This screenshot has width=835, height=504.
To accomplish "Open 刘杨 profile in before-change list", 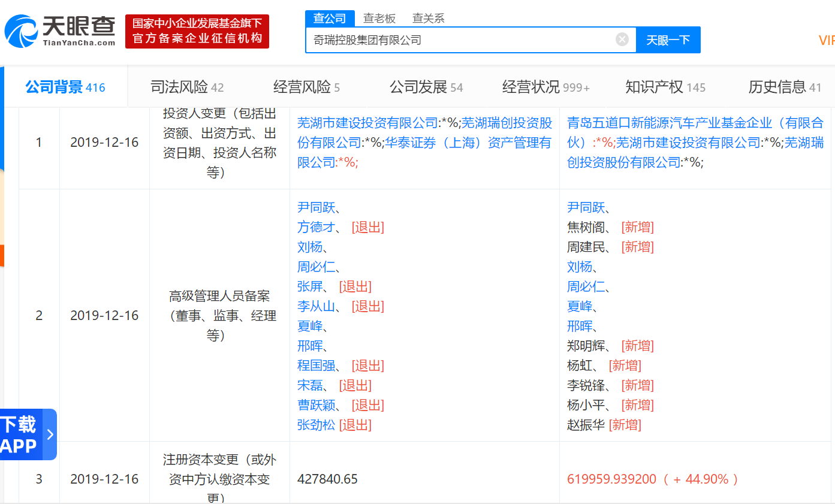I will (x=310, y=248).
